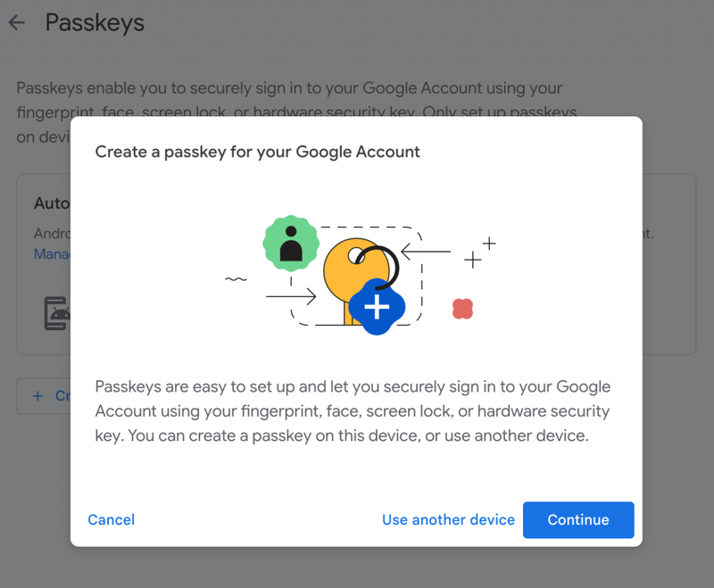Go back using the arrow beside Passkeys
This screenshot has height=588, width=714.
[17, 22]
